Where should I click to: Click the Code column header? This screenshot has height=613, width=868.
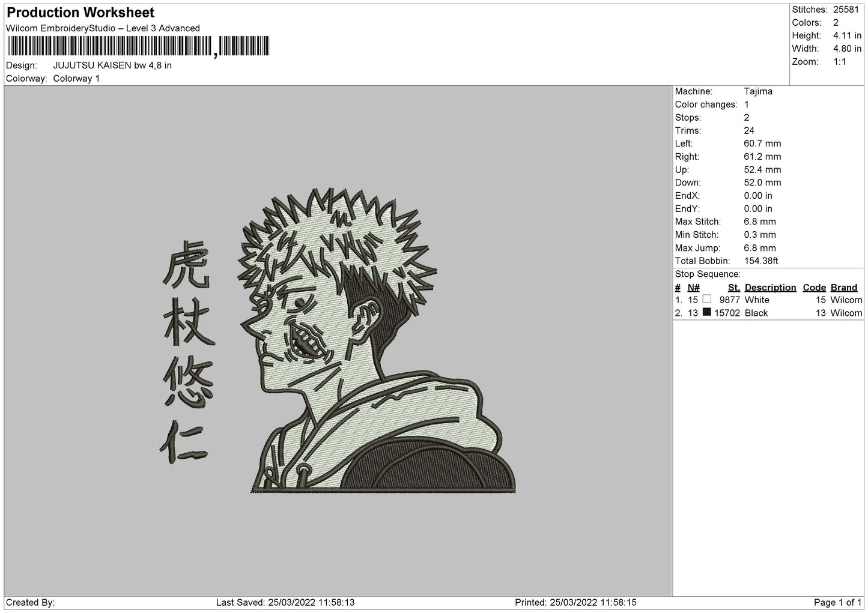[814, 288]
